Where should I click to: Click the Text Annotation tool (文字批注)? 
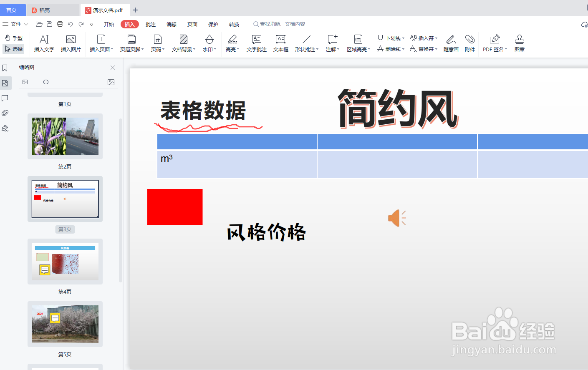257,43
